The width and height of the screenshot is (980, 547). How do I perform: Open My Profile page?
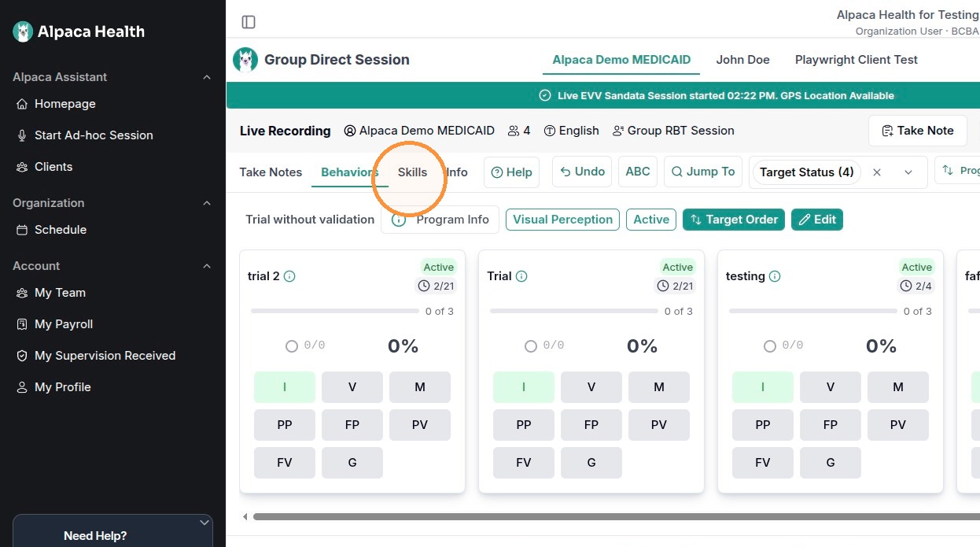tap(62, 387)
